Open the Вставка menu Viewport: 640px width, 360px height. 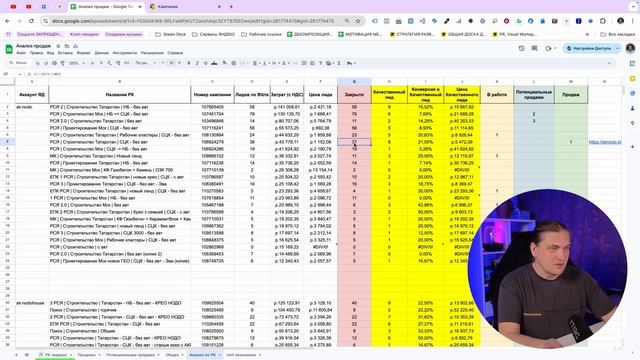tap(65, 53)
